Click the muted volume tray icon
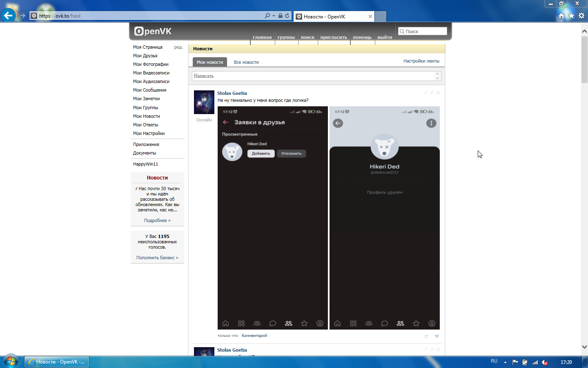 (x=545, y=362)
